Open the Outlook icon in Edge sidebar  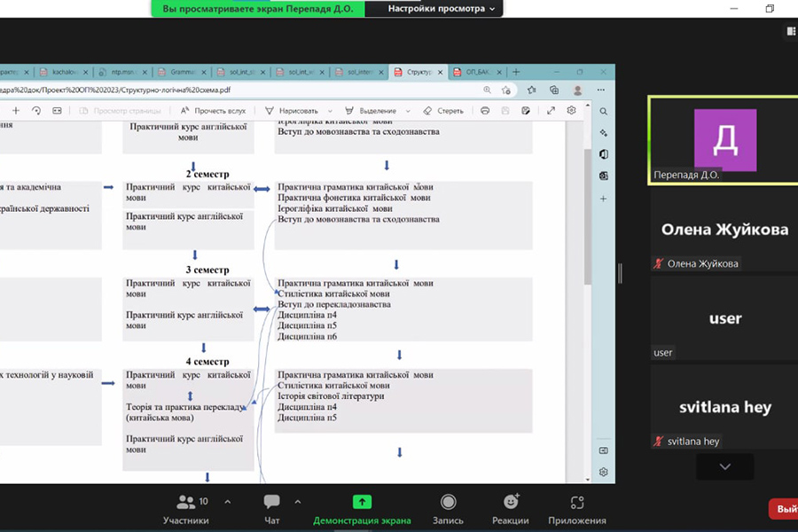point(603,176)
